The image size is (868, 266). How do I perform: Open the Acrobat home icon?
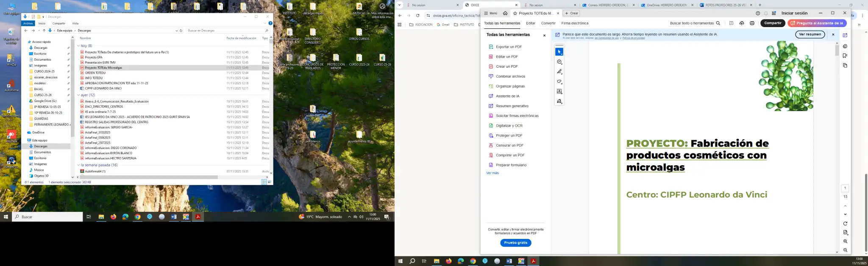click(505, 13)
